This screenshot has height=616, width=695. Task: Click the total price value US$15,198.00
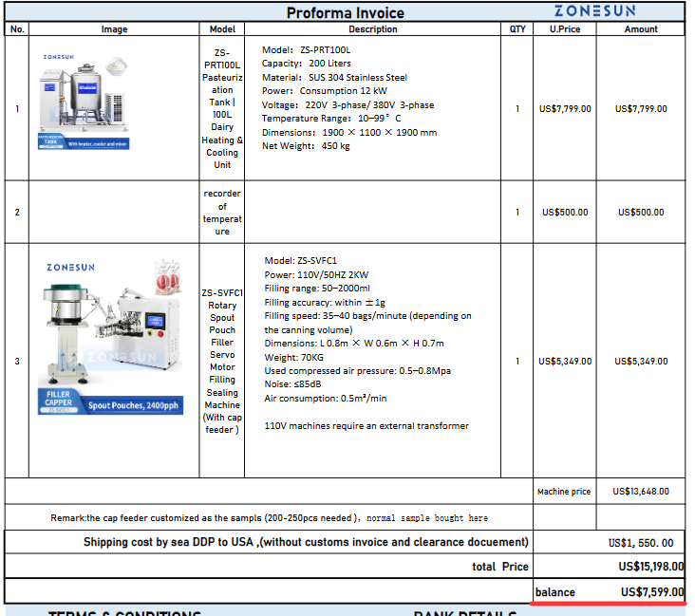click(x=651, y=567)
